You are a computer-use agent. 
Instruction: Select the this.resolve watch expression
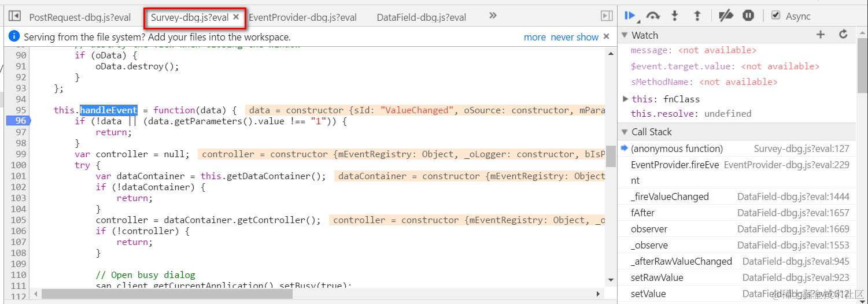point(691,113)
